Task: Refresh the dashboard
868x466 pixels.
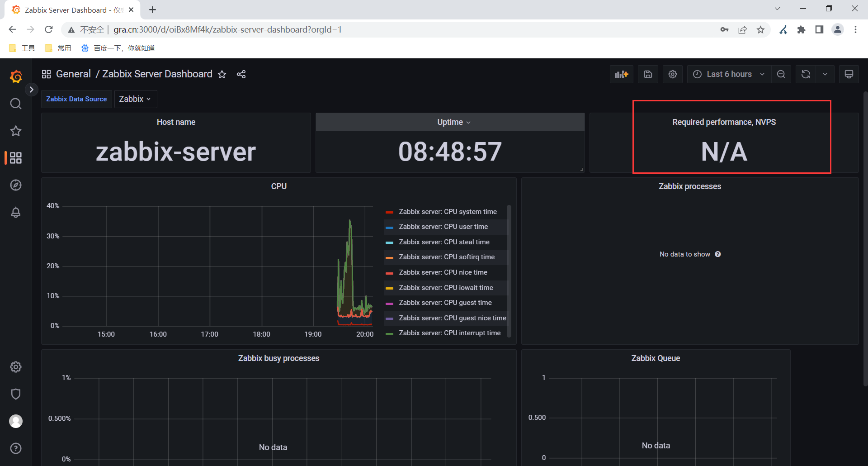Action: (x=806, y=74)
